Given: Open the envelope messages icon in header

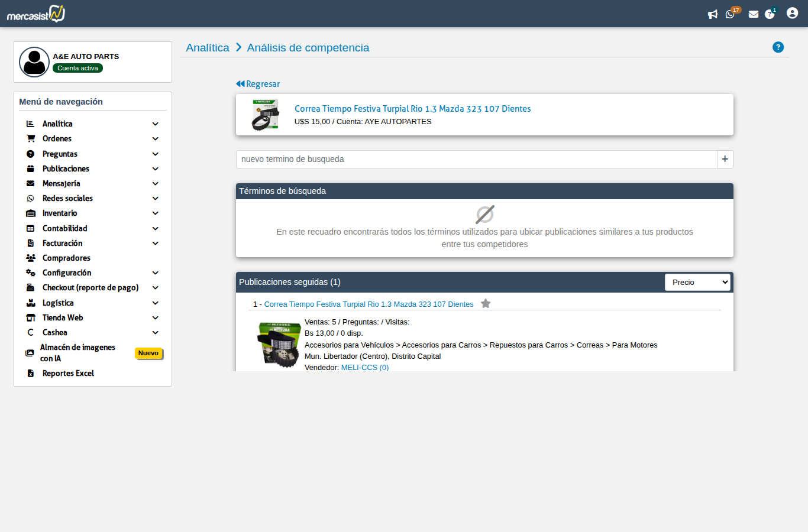Looking at the screenshot, I should pos(754,14).
